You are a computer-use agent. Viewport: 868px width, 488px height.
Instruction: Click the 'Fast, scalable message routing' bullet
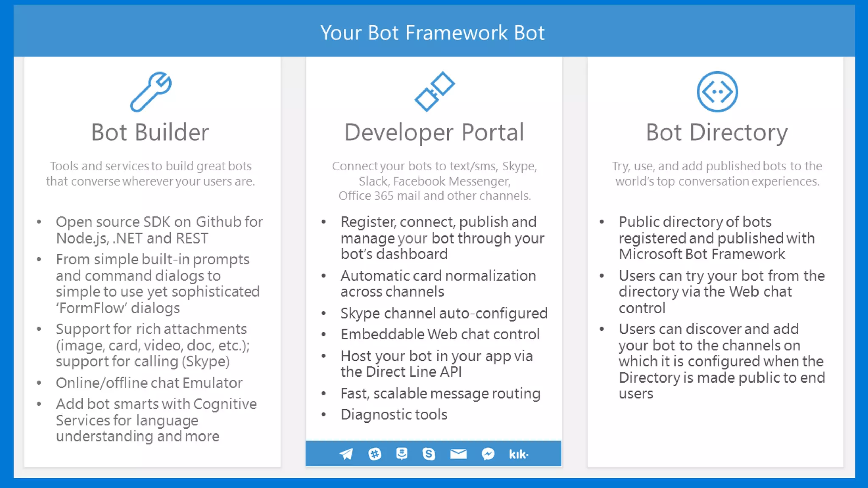click(x=440, y=394)
